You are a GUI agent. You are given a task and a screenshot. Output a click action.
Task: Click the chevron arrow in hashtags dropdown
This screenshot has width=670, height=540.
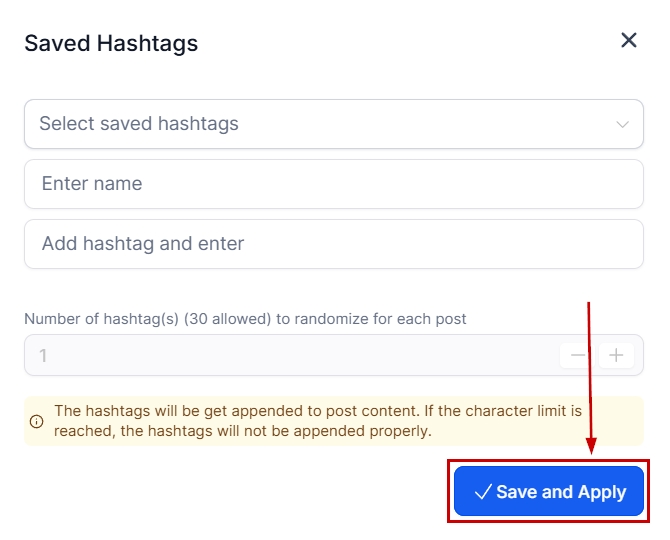623,125
